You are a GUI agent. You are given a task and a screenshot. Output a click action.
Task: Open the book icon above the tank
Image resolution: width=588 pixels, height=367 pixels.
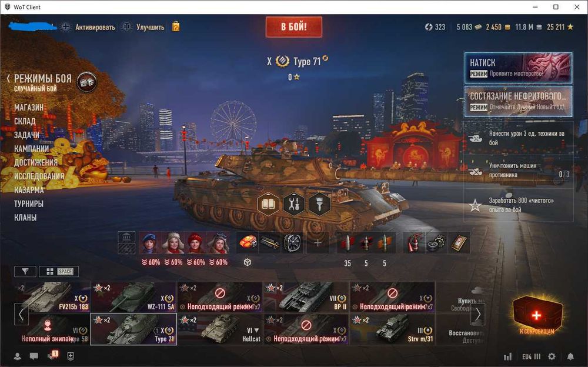[268, 204]
